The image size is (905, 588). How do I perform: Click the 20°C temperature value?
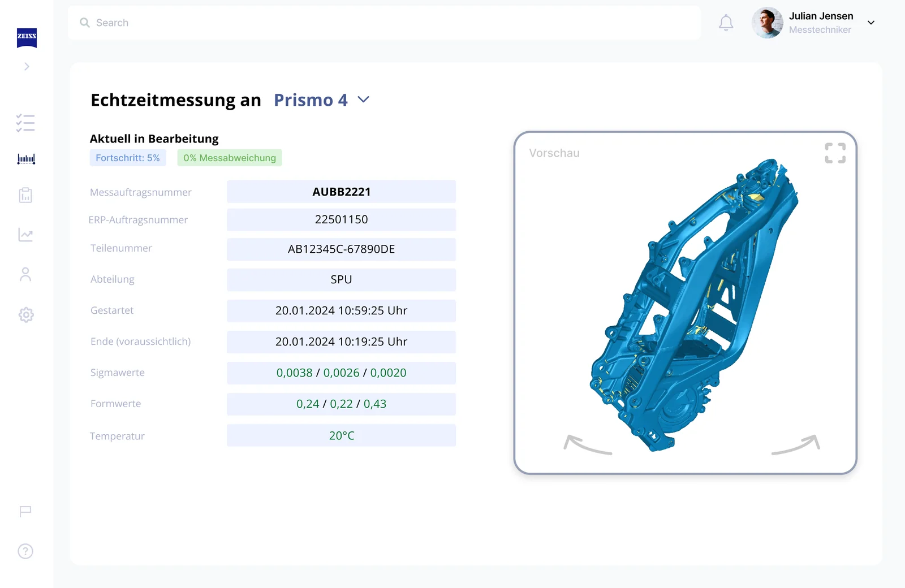pyautogui.click(x=341, y=435)
